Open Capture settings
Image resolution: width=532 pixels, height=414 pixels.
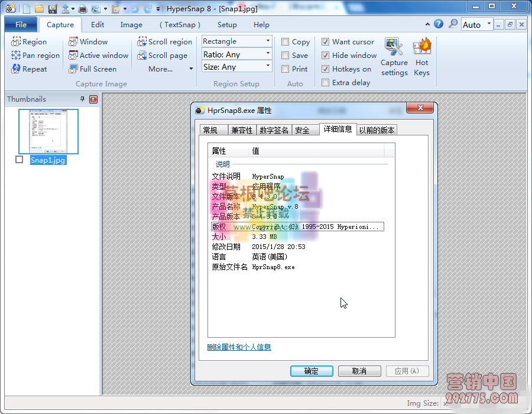coord(394,57)
